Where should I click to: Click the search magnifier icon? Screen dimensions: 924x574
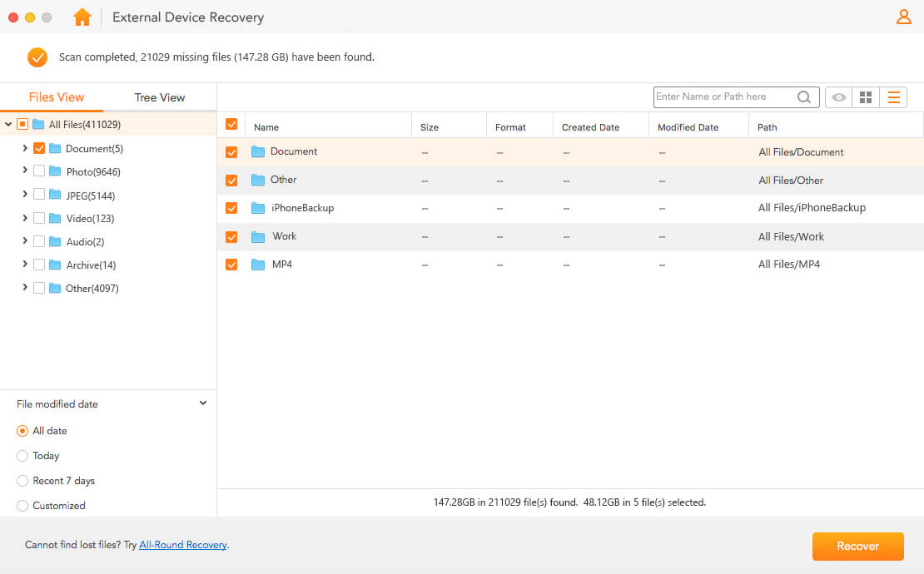click(803, 97)
